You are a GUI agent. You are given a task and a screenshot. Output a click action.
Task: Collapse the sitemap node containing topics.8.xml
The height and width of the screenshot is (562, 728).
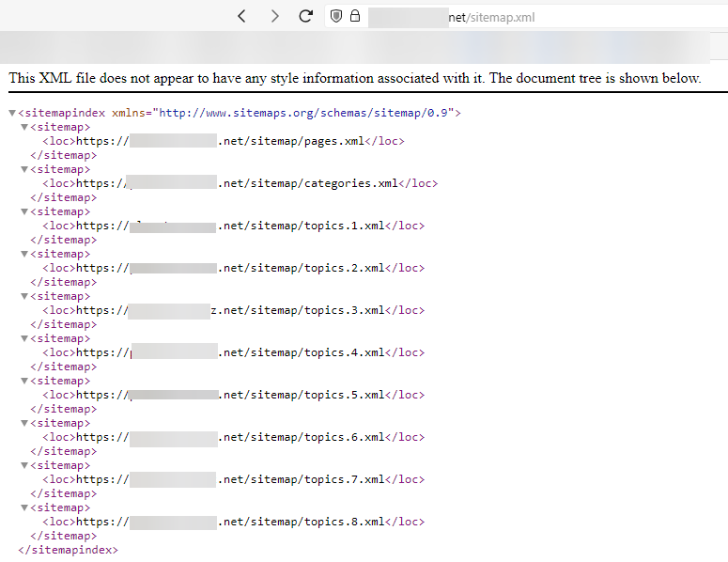pyautogui.click(x=24, y=507)
